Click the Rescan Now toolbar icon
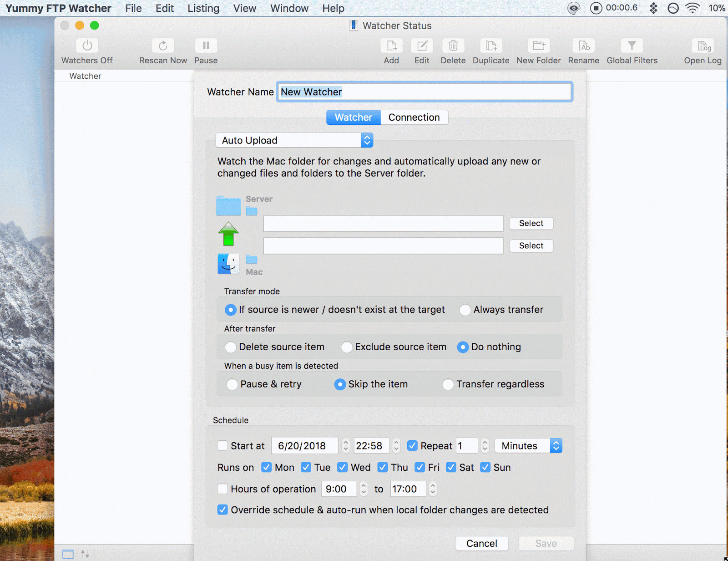Image resolution: width=728 pixels, height=561 pixels. point(163,46)
